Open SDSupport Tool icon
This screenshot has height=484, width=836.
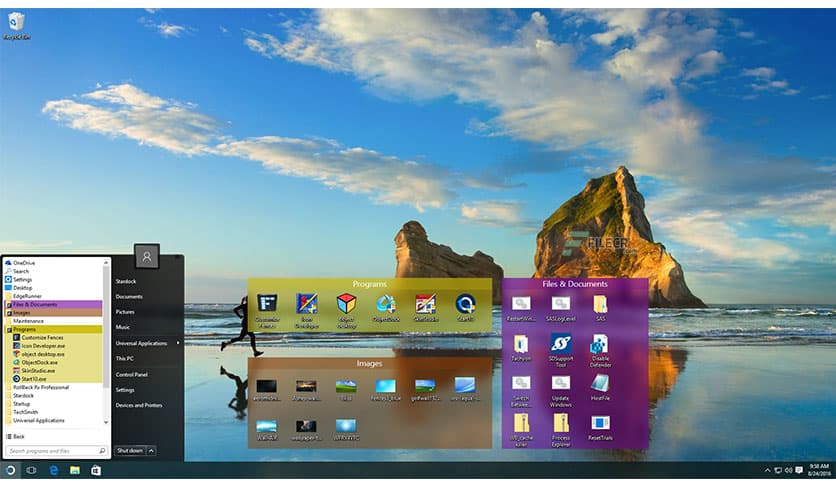coord(560,344)
